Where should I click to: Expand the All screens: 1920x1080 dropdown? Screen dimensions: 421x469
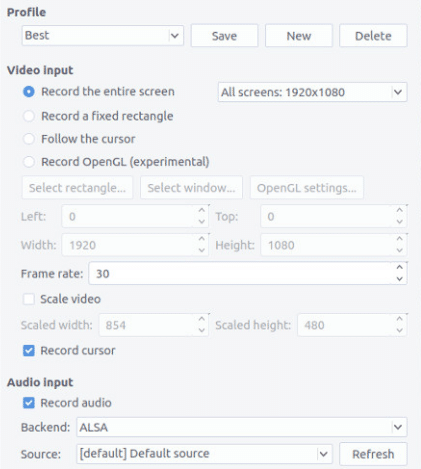(312, 92)
